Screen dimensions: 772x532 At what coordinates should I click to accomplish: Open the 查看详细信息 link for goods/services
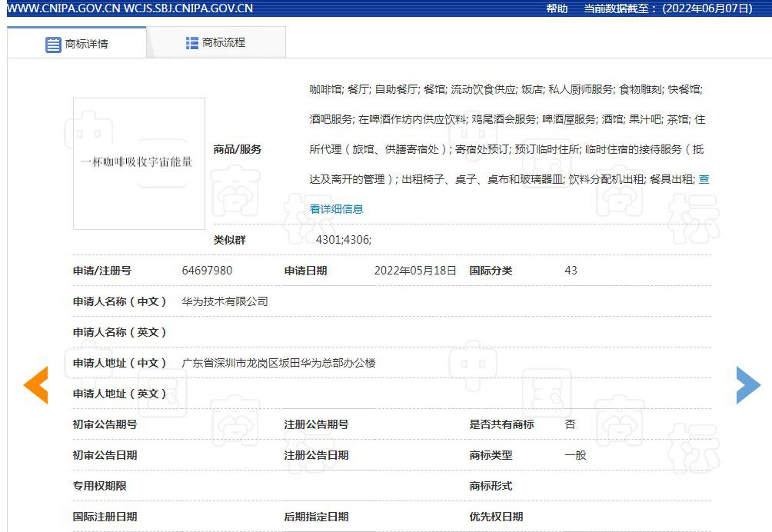[336, 208]
